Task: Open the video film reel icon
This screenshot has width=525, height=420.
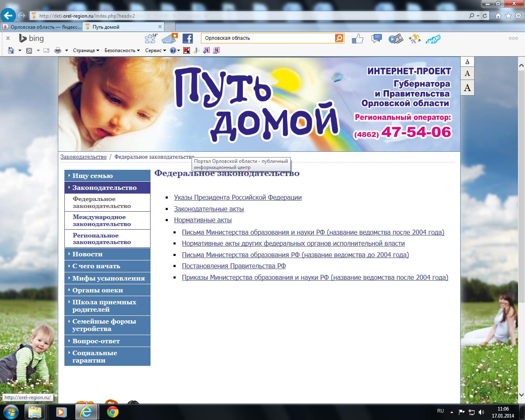Action: (x=396, y=39)
